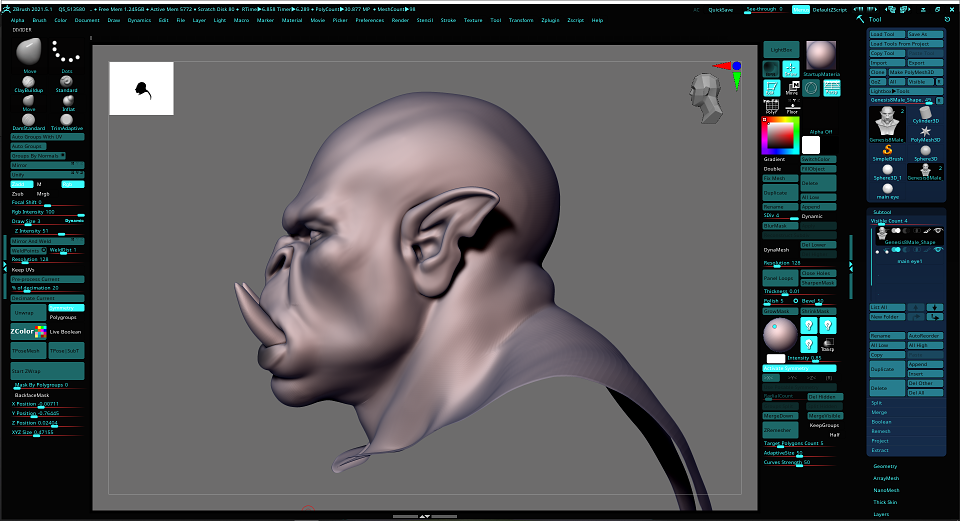Toggle visibility eye of main eye1 subtool
The image size is (960, 521).
937,250
